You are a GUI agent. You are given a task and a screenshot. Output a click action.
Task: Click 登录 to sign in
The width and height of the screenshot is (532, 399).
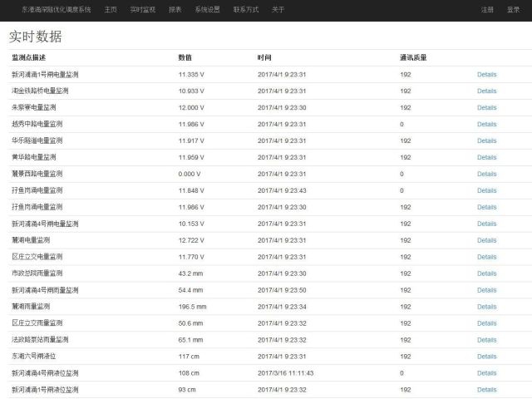click(x=513, y=10)
